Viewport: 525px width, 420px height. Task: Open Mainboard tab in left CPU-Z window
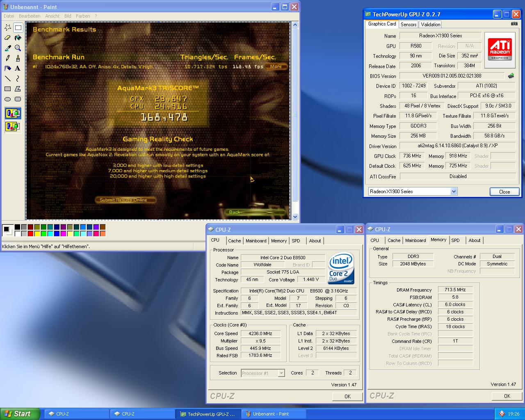tap(256, 241)
